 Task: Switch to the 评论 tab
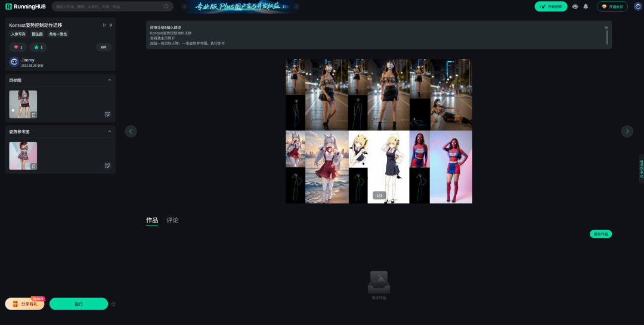pyautogui.click(x=172, y=220)
